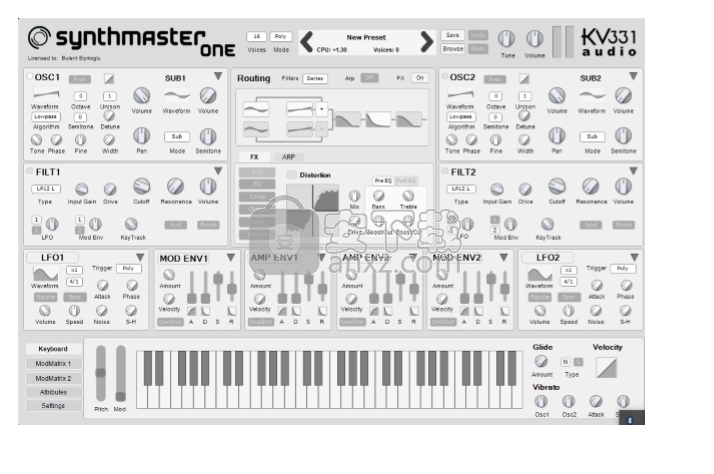Adjust the master Volume knob
Image resolution: width=714 pixels, height=474 pixels.
(535, 39)
